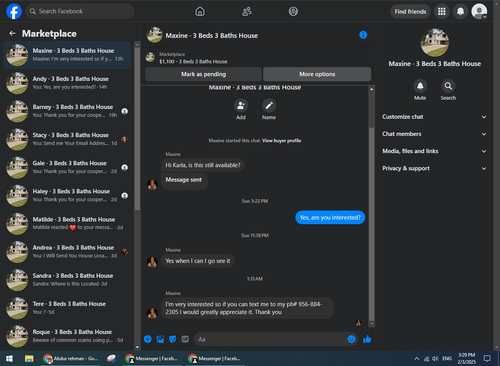This screenshot has height=366, width=500.
Task: Click the chat messages scrollbar
Action: click(x=371, y=223)
